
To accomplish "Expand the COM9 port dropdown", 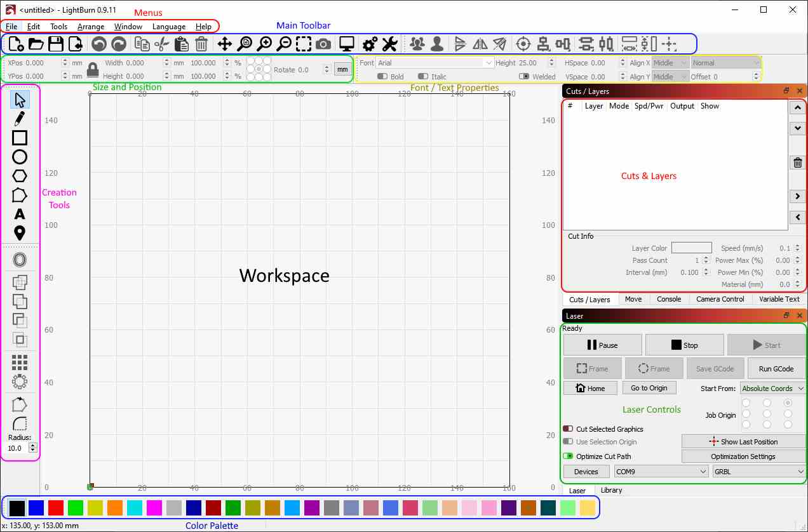I will point(661,472).
